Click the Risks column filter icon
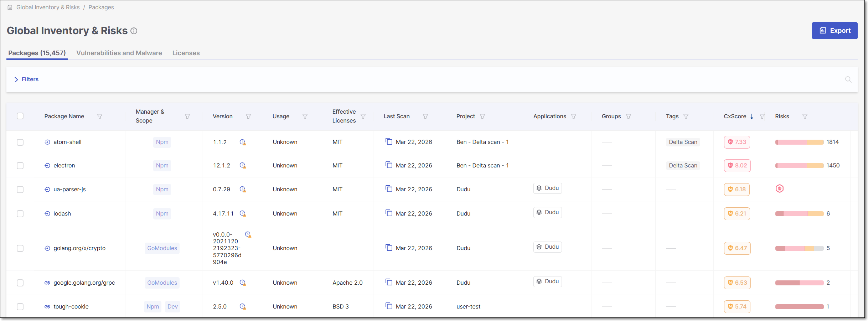The image size is (868, 321). pyautogui.click(x=805, y=117)
